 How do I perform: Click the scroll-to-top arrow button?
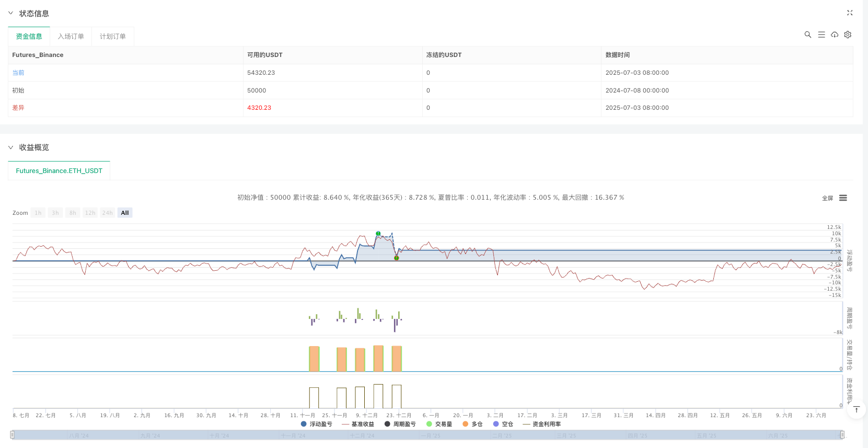pos(857,410)
